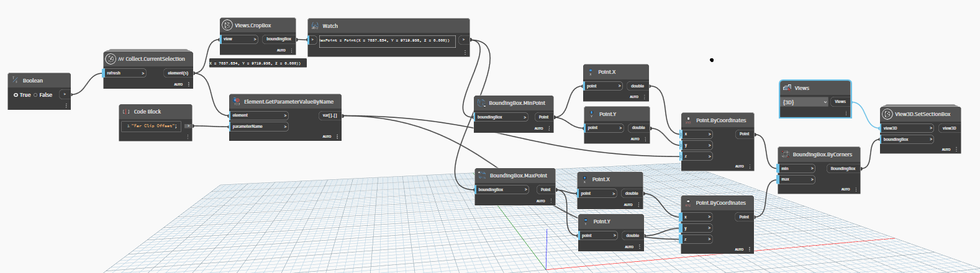Open the Element.GetParameterValueByName three-dot menu
Viewport: 980px width, 273px height.
click(337, 136)
